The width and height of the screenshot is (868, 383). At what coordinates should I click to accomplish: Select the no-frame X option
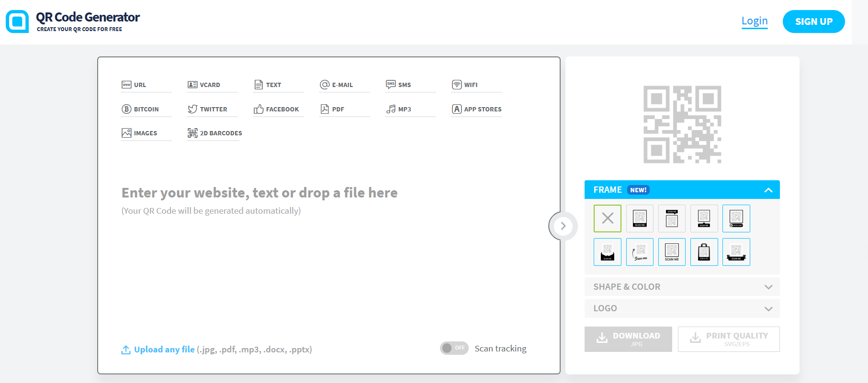coord(608,219)
